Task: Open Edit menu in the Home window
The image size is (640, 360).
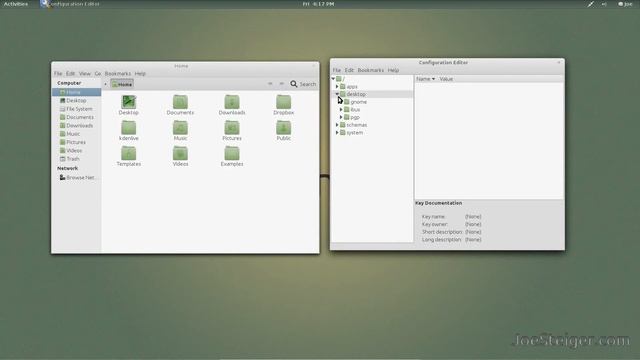Action: click(71, 73)
